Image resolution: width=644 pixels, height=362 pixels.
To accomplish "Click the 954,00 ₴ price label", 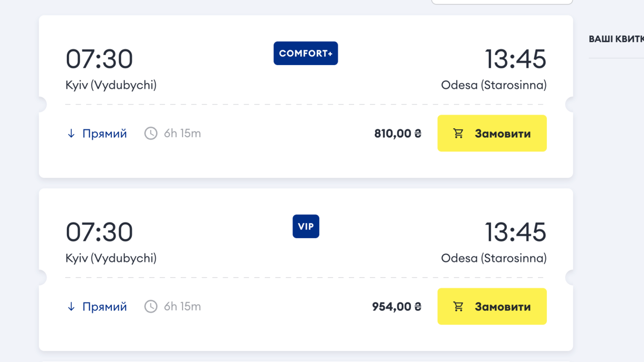I will coord(396,306).
